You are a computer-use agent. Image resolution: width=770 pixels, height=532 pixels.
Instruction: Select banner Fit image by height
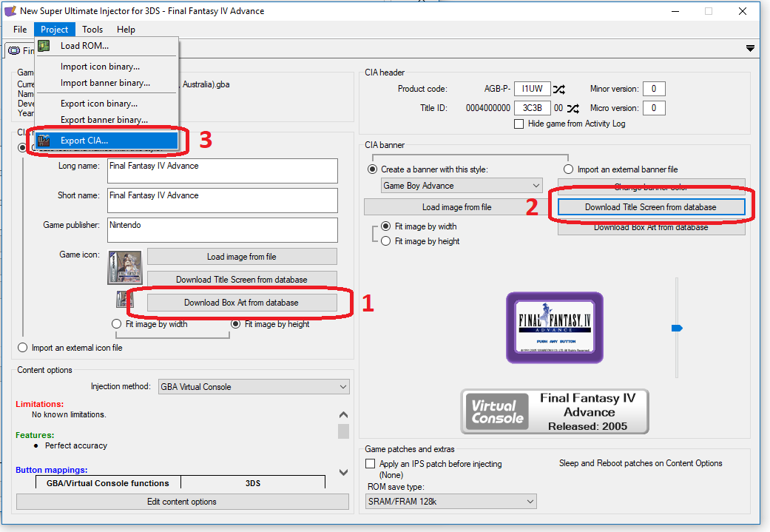coord(386,241)
